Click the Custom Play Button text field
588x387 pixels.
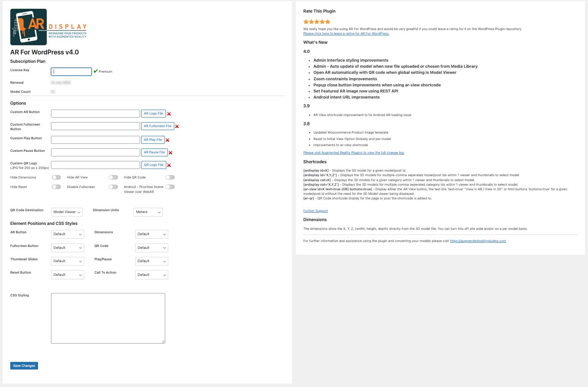(96, 140)
